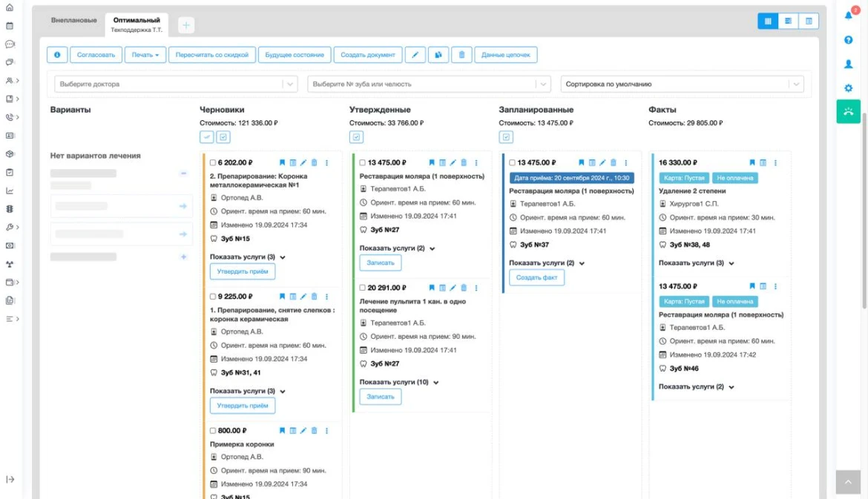Click the blue info icon button

[x=57, y=55]
